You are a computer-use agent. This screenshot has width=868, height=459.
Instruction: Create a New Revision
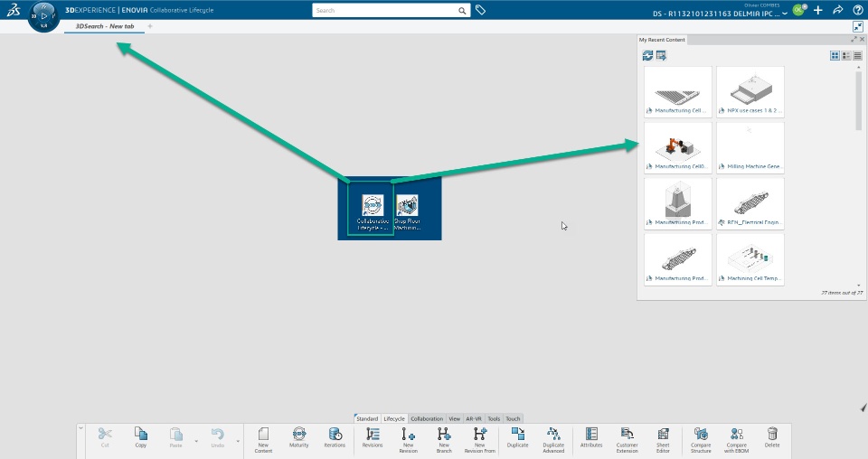[408, 440]
